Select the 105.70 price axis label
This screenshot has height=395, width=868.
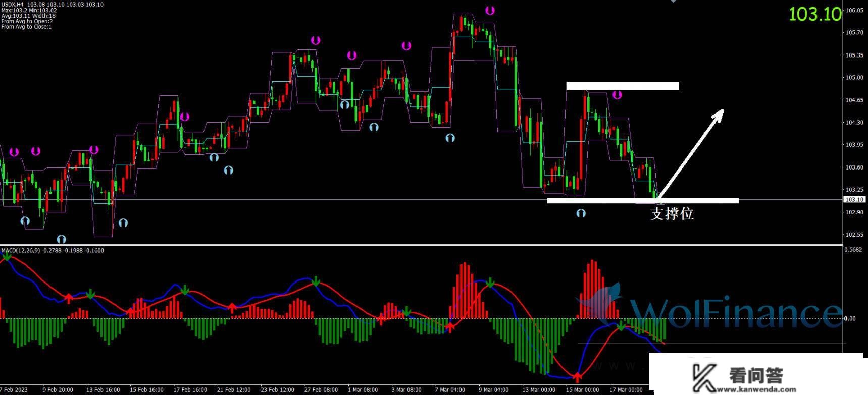(x=854, y=33)
